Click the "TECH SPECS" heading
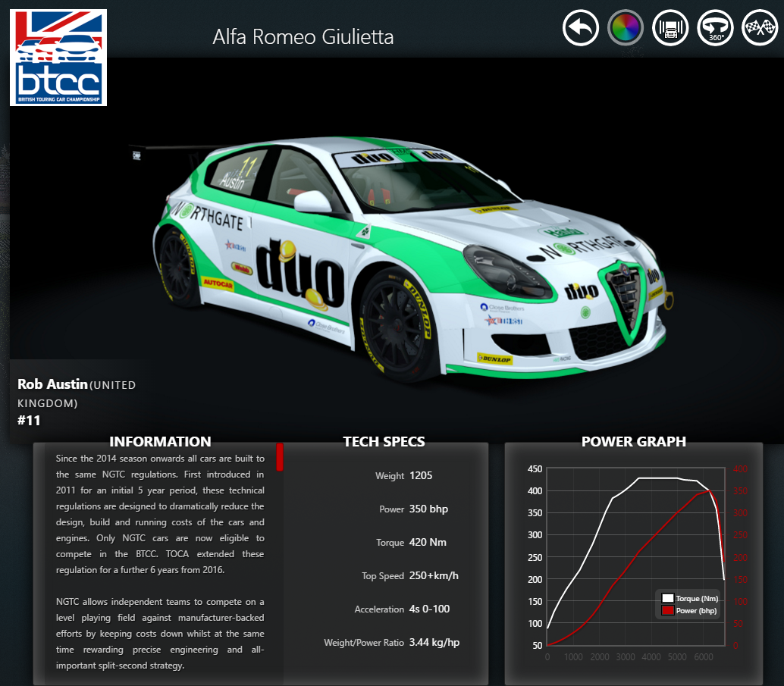The width and height of the screenshot is (784, 686). tap(384, 441)
